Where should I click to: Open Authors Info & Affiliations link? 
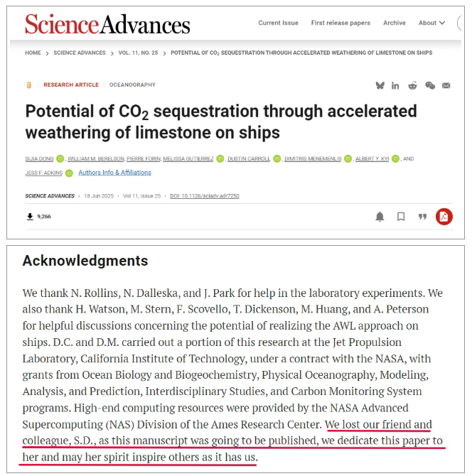[115, 173]
